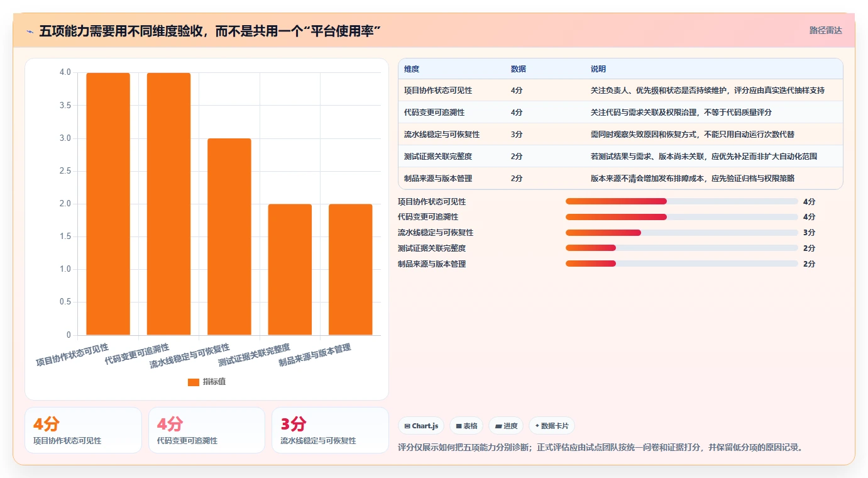Click the 制品来源与版本管理 chart bar
Image resolution: width=868 pixels, height=478 pixels.
pos(351,269)
